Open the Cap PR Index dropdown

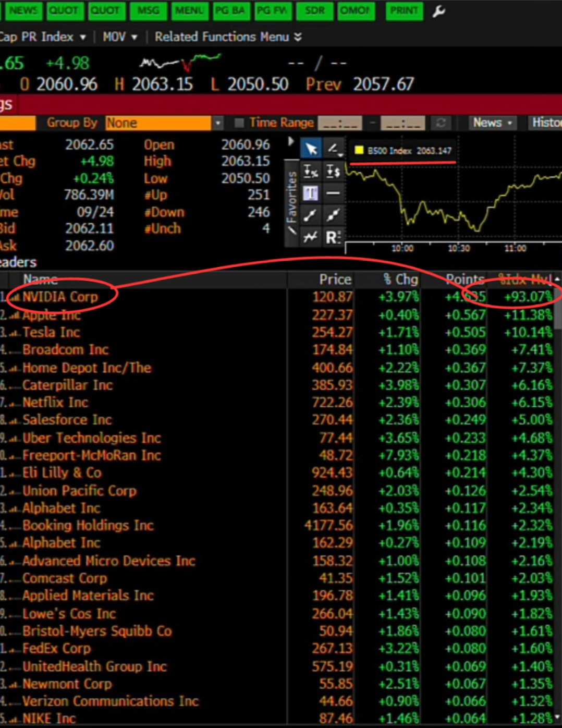pos(43,37)
